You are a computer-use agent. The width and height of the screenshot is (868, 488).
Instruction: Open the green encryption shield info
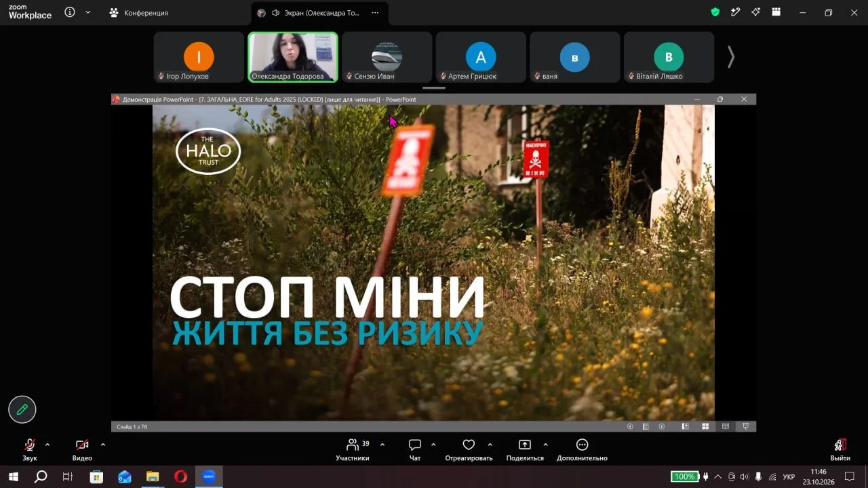(x=715, y=12)
